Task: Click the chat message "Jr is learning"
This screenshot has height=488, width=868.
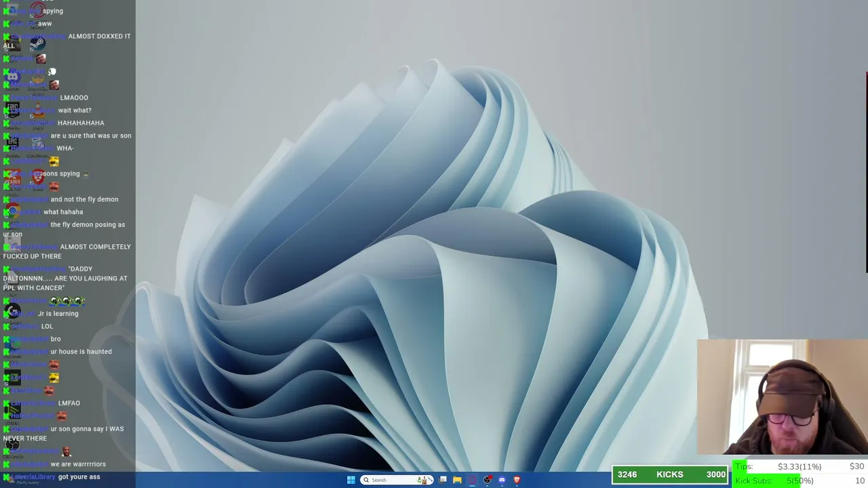Action: coord(58,314)
